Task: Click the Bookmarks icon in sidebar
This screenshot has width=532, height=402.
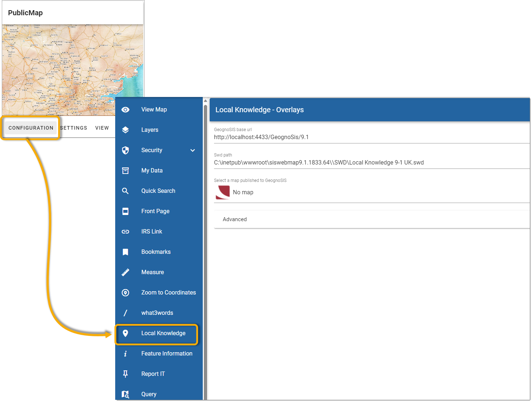Action: pos(125,252)
